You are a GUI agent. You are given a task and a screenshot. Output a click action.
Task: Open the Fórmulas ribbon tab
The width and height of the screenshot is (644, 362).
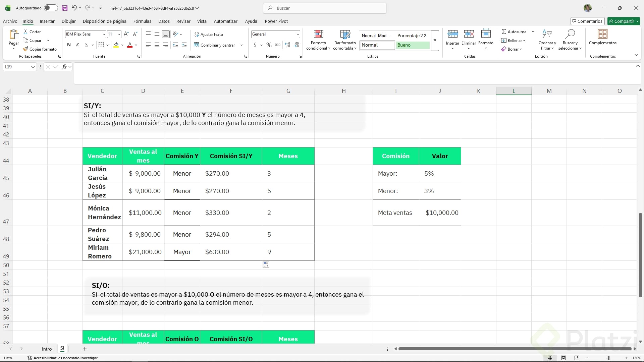142,21
